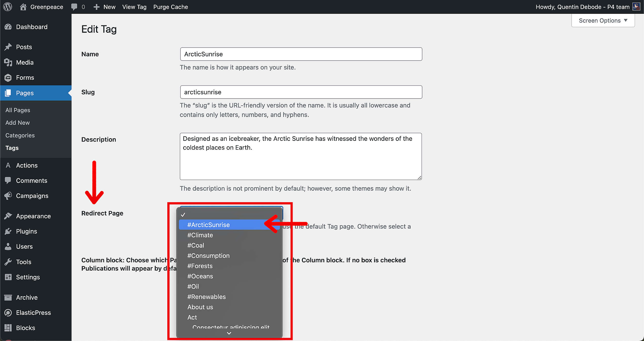Click the dropdown scroll-down chevron
The image size is (644, 341).
[229, 333]
